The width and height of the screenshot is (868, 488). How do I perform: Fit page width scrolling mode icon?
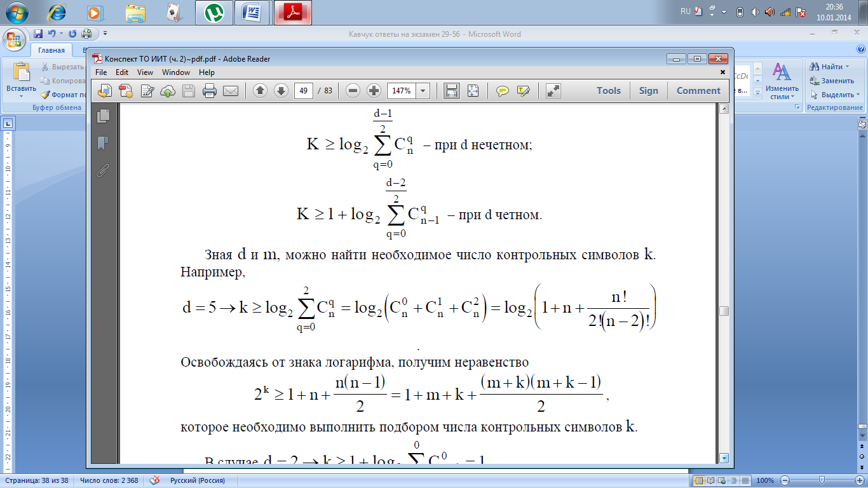(x=452, y=91)
